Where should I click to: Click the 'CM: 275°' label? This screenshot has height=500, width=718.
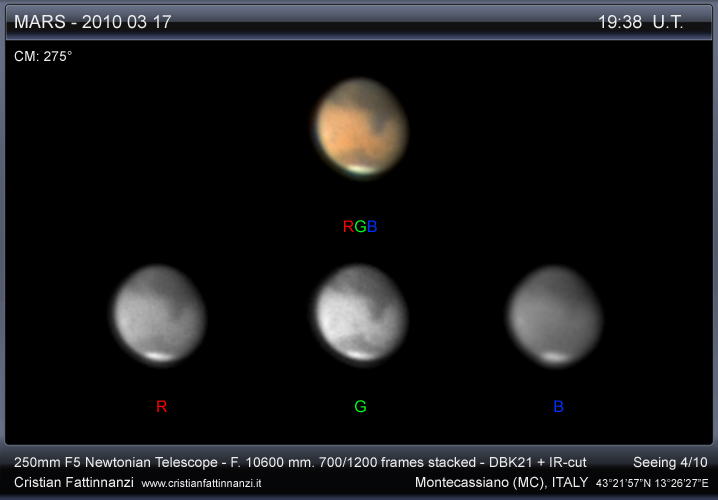(43, 56)
